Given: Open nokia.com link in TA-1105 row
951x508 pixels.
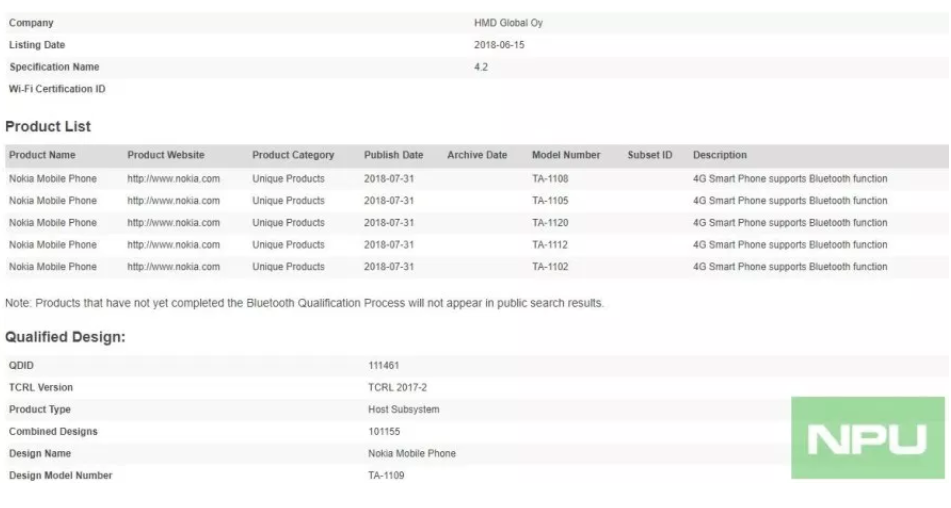Looking at the screenshot, I should 173,201.
